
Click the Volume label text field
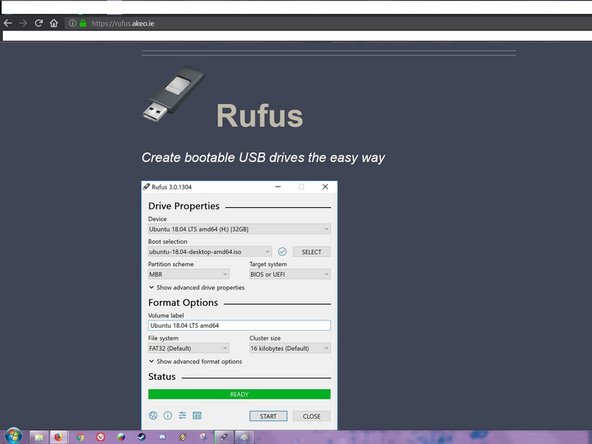[x=239, y=325]
